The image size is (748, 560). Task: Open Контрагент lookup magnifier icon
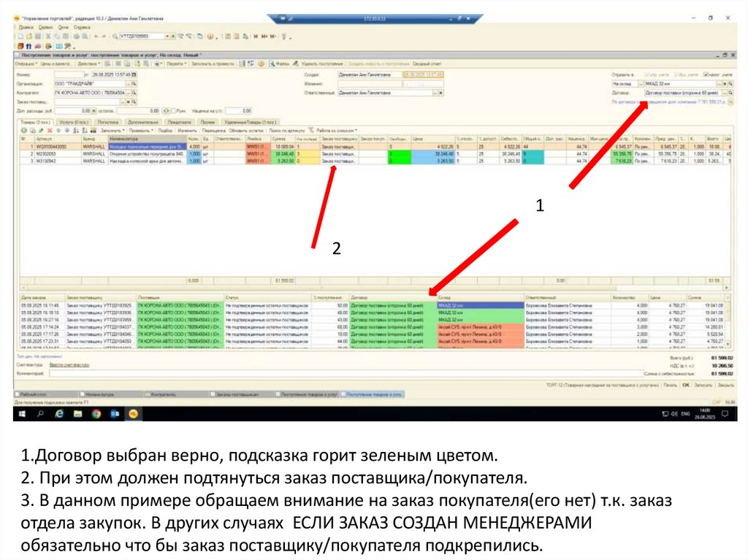point(134,93)
